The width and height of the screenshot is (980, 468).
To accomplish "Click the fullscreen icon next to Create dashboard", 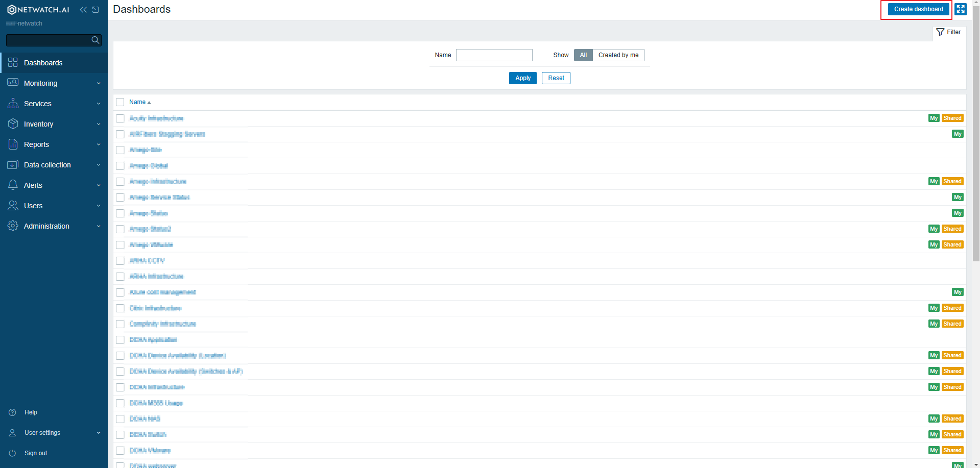I will (x=961, y=9).
